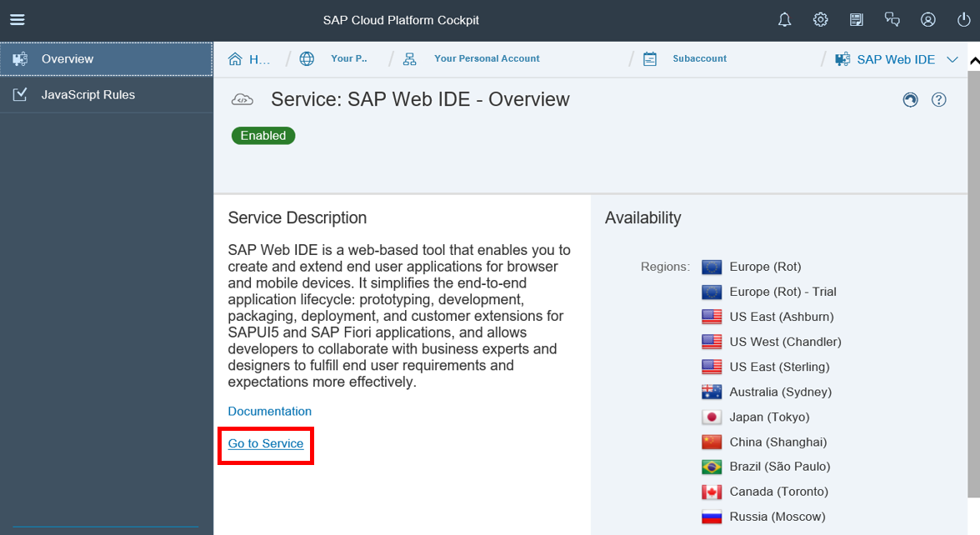The height and width of the screenshot is (535, 980).
Task: Open the feedback chat bubbles icon
Action: click(892, 20)
